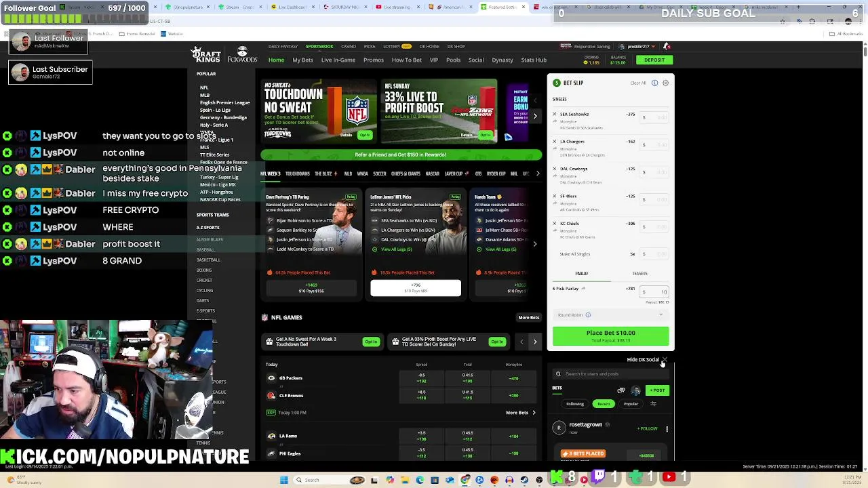Open Windows Start menu
This screenshot has height=488, width=868.
click(x=283, y=480)
